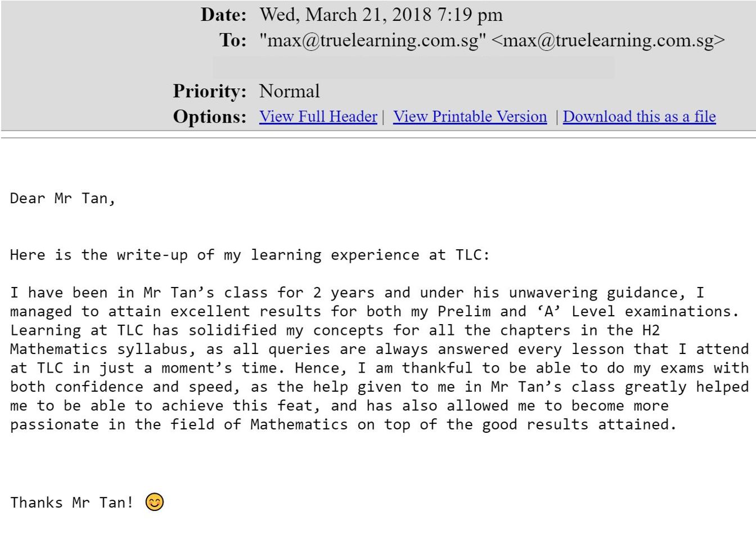
Task: Click the write-up of my learning experience line
Action: tap(250, 255)
